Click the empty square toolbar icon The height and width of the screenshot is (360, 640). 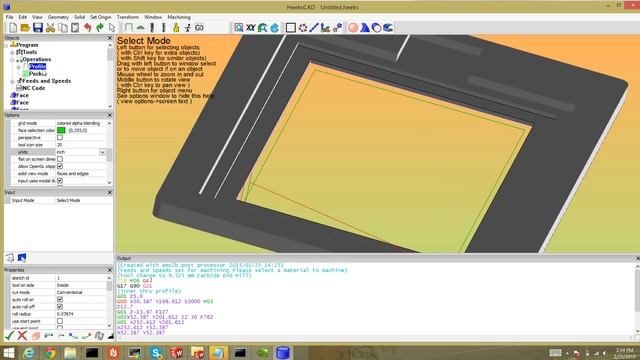click(290, 27)
